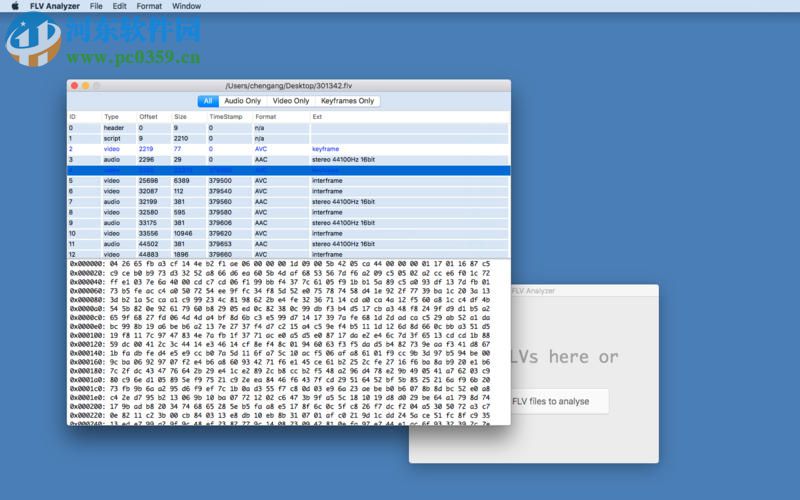This screenshot has width=800, height=500.
Task: Minimize the 301342.flv window
Action: [86, 86]
